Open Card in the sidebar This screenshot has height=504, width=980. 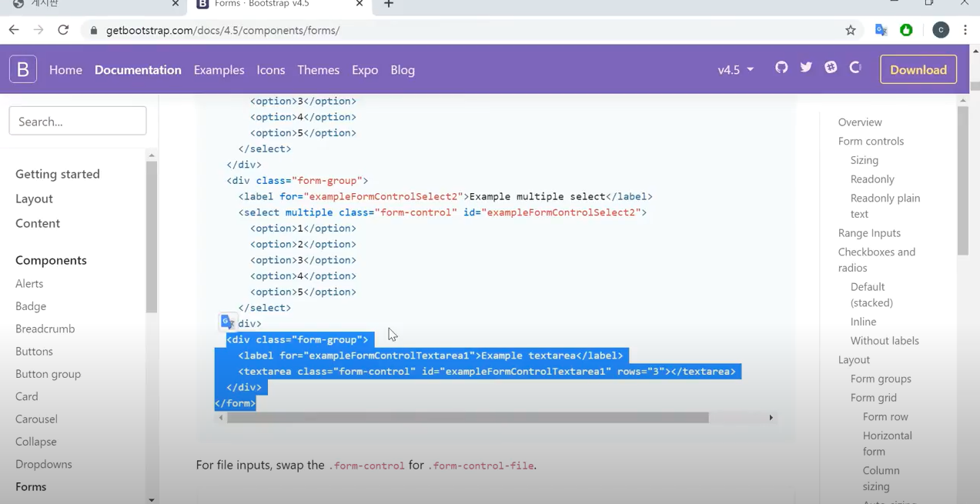click(x=27, y=396)
